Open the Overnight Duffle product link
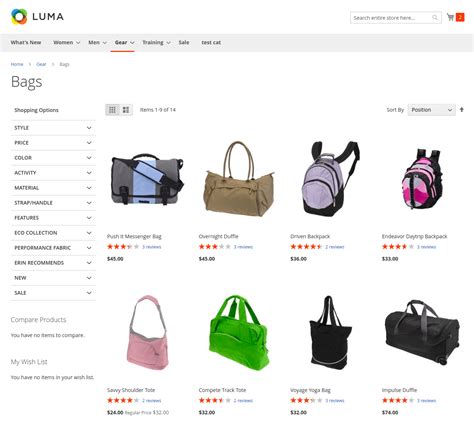This screenshot has height=433, width=474. [x=218, y=236]
